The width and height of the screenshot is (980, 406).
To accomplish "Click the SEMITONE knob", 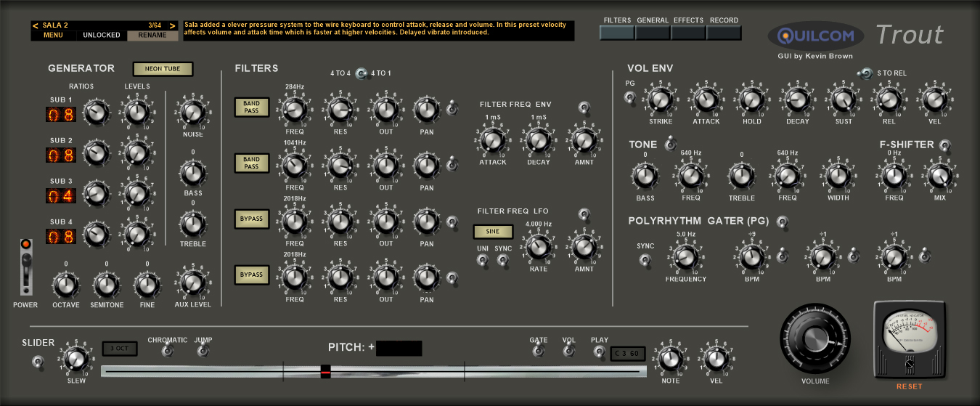I will pyautogui.click(x=106, y=285).
